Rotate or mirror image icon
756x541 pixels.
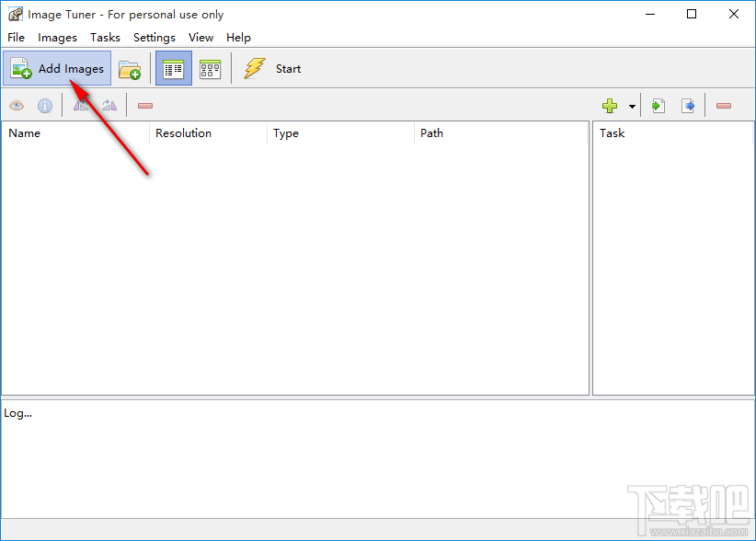click(109, 105)
